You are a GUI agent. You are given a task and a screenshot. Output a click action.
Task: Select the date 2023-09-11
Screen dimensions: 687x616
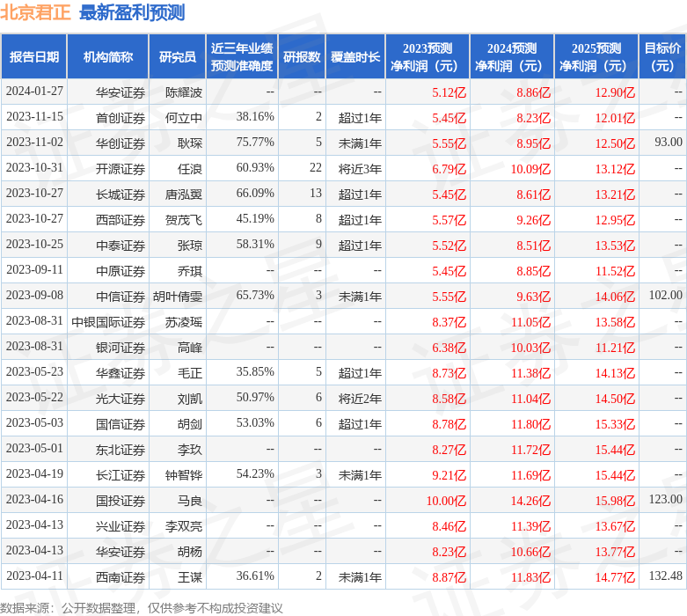34,269
